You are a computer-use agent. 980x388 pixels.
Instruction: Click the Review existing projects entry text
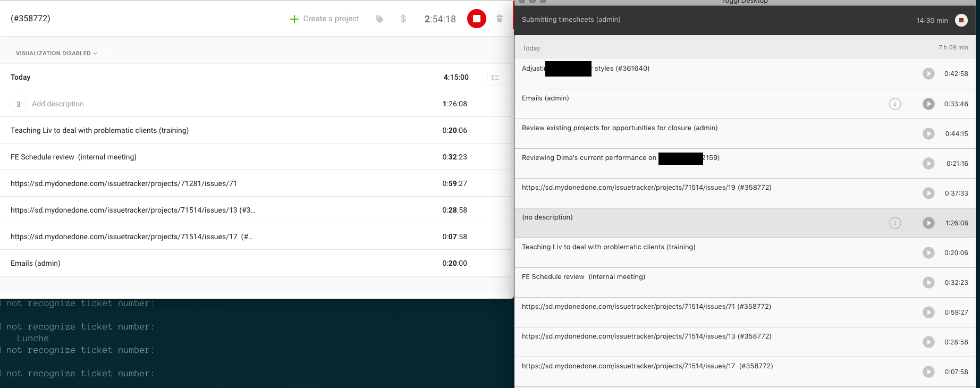[x=620, y=128]
